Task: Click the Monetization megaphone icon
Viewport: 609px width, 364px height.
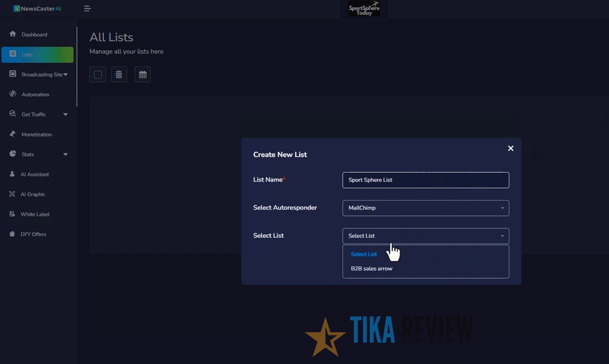Action: [x=13, y=134]
